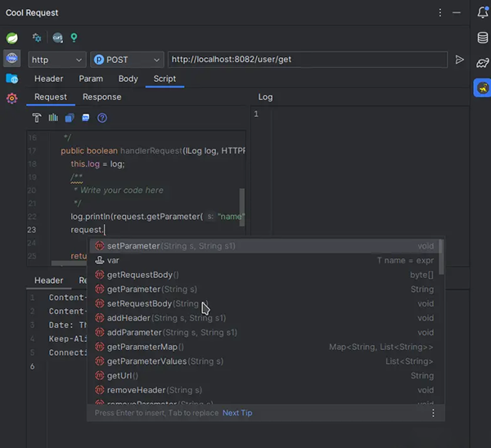
Task: Open the Database tool window icon
Action: [483, 38]
